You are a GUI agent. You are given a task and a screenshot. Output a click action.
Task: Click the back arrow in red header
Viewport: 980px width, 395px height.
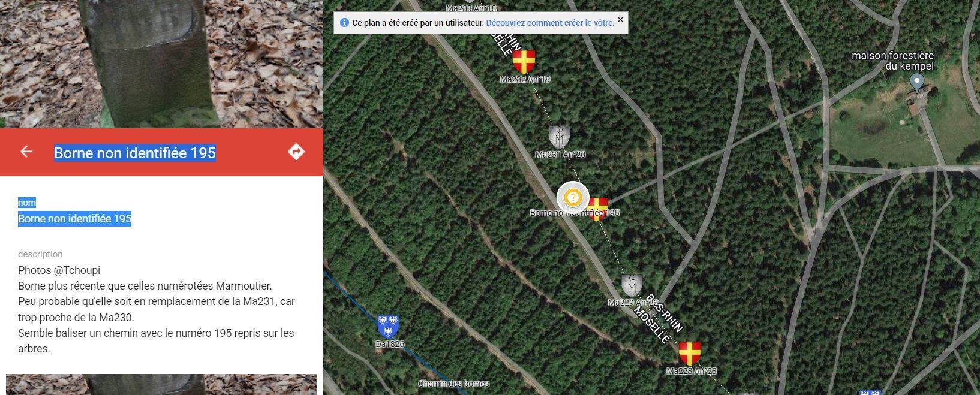tap(26, 152)
